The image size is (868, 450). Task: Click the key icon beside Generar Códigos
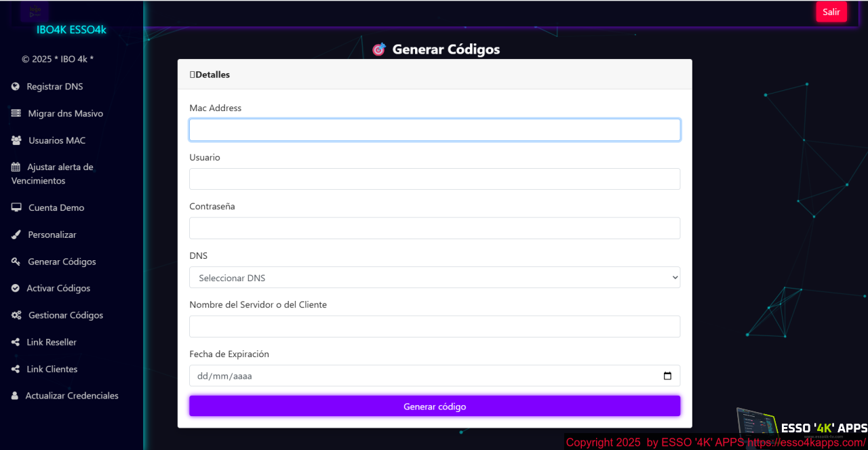point(16,262)
